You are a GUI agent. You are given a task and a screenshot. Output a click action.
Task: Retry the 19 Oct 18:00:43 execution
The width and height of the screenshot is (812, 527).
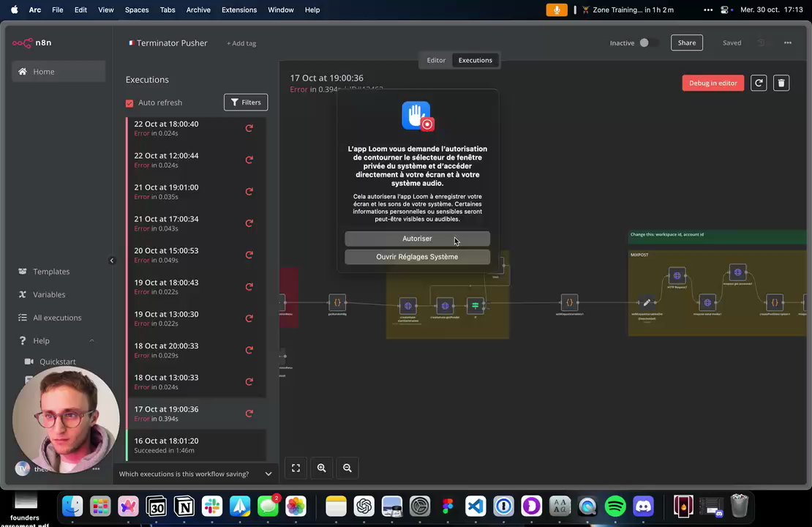point(249,287)
